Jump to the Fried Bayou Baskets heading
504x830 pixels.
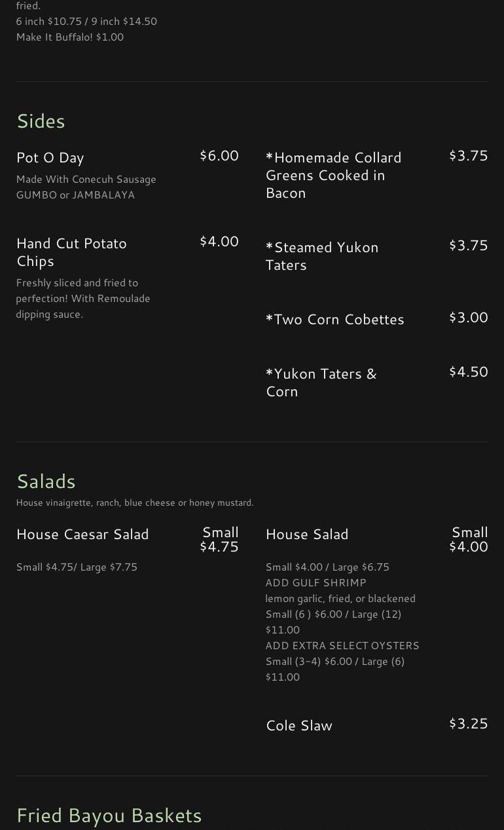coord(109,816)
